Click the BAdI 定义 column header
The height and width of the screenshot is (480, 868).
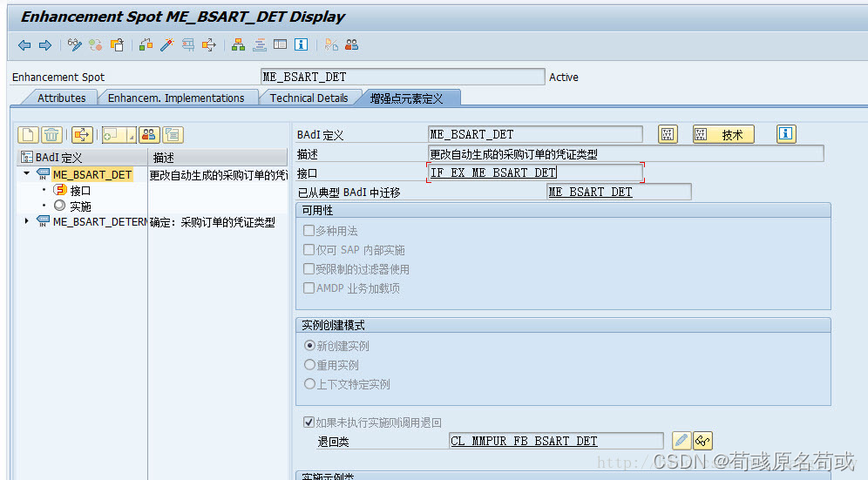coord(83,157)
